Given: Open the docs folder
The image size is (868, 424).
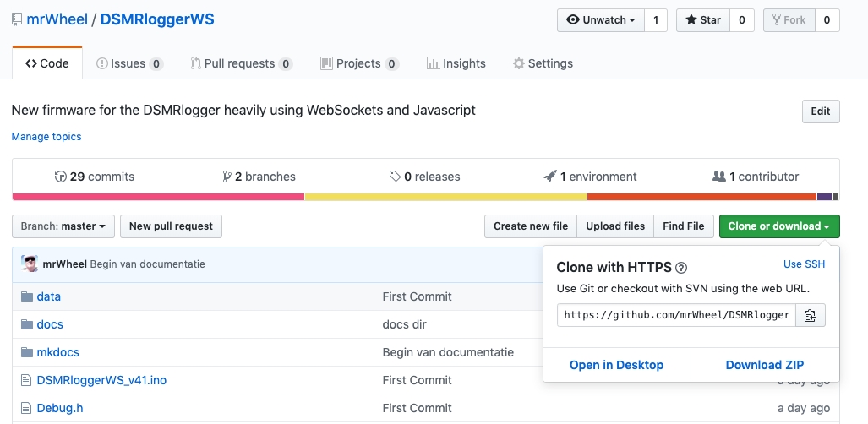Looking at the screenshot, I should (x=50, y=324).
